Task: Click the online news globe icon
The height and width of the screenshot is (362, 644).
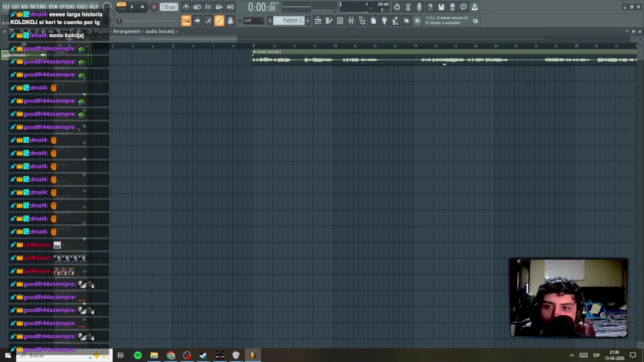Action: tap(475, 20)
